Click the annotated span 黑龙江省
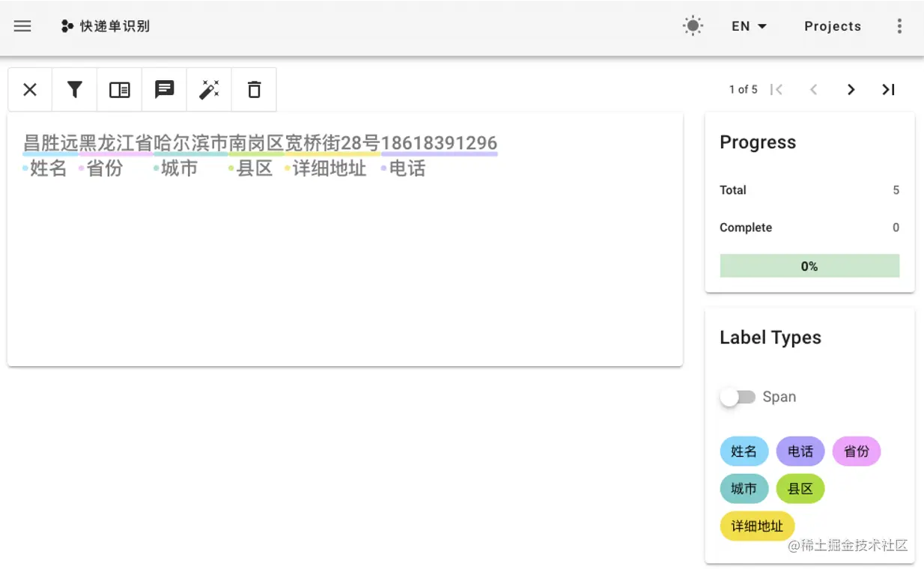Screen dimensions: 924x569 (116, 143)
